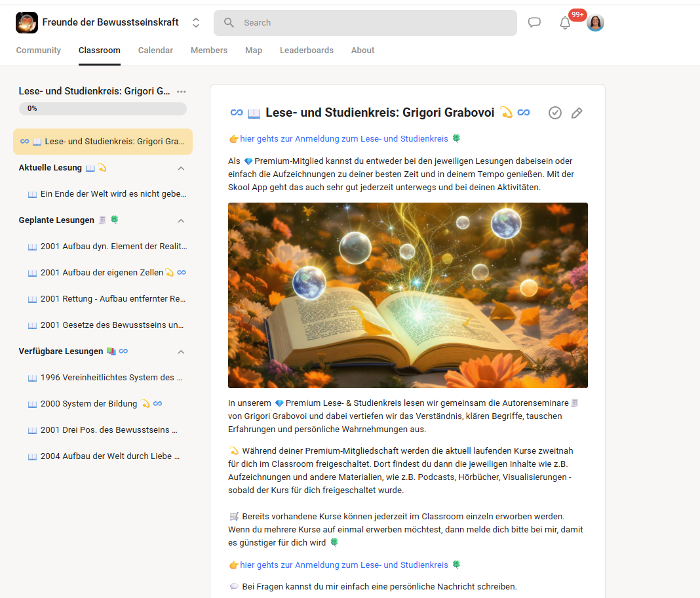This screenshot has height=598, width=700.
Task: Collapse the Verfügbare Lesungen section
Action: (181, 352)
